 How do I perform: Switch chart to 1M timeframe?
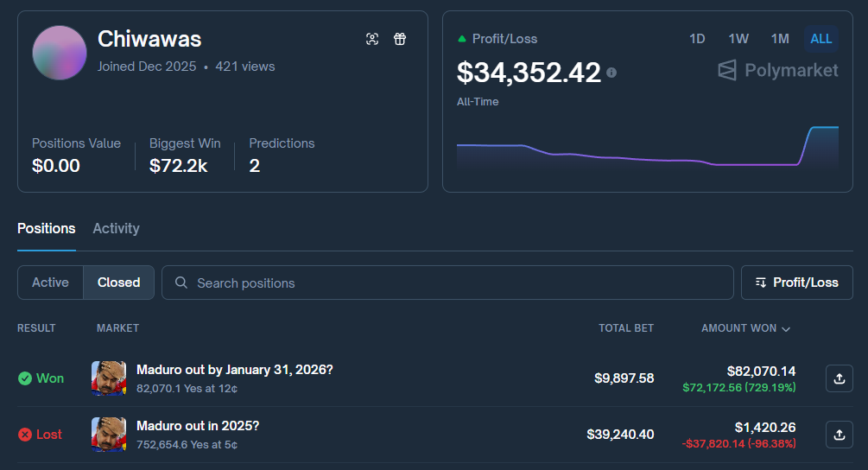tap(780, 39)
